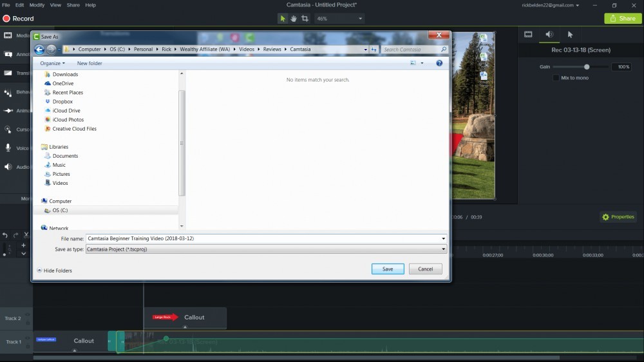
Task: Select the Track 2 Callout clip
Action: click(185, 318)
